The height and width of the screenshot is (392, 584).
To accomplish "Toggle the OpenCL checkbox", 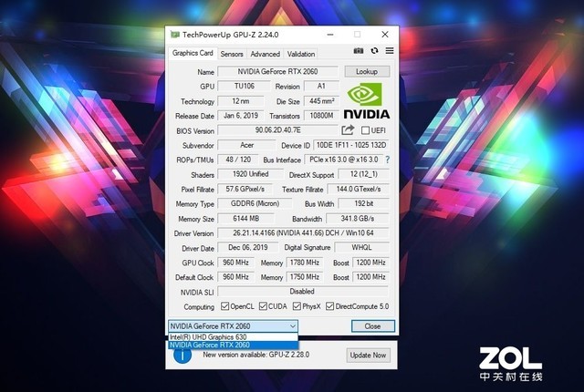I will [224, 306].
